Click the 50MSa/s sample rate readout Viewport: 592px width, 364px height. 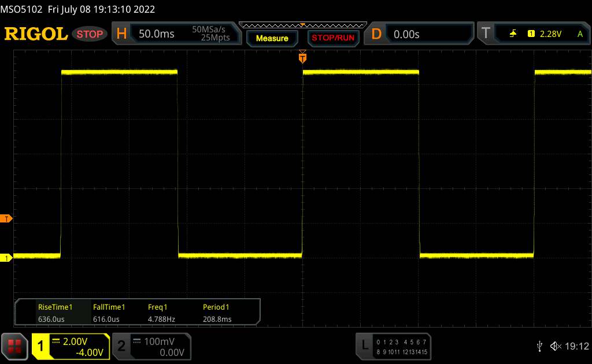pyautogui.click(x=208, y=29)
